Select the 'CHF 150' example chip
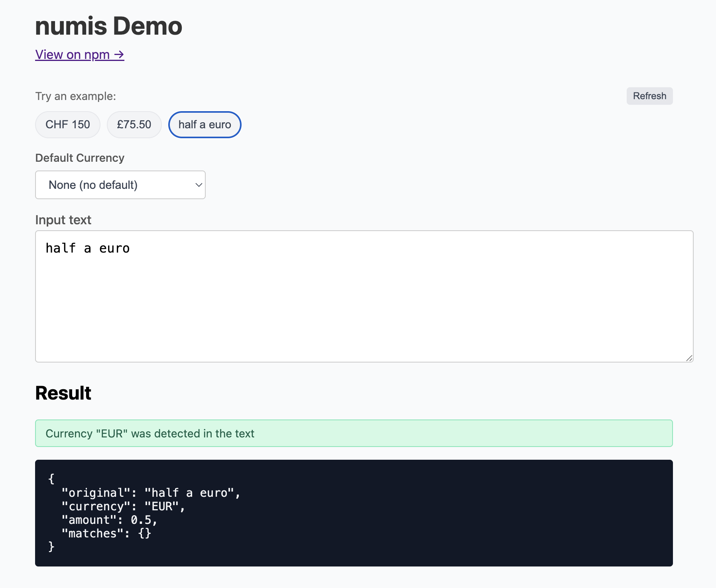Image resolution: width=716 pixels, height=588 pixels. tap(67, 125)
